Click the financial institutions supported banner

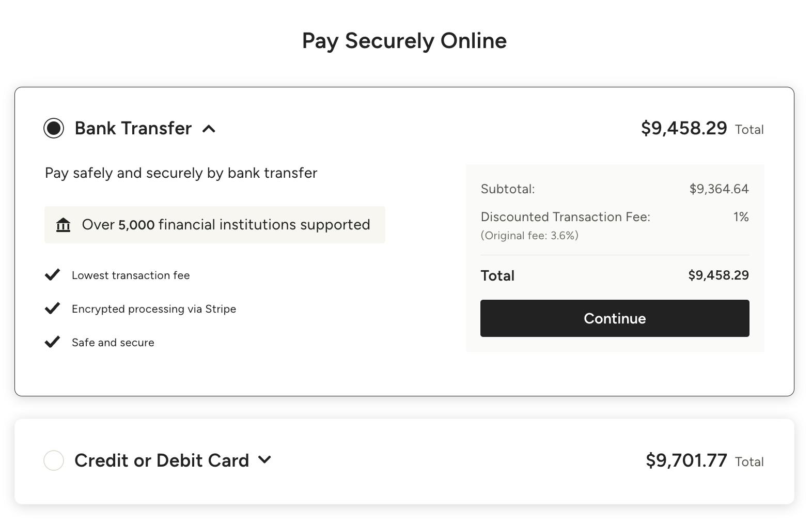pos(214,225)
